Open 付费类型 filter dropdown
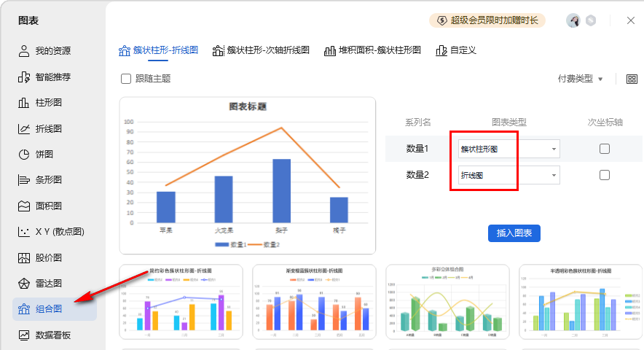Viewport: 644px width, 350px height. 580,79
